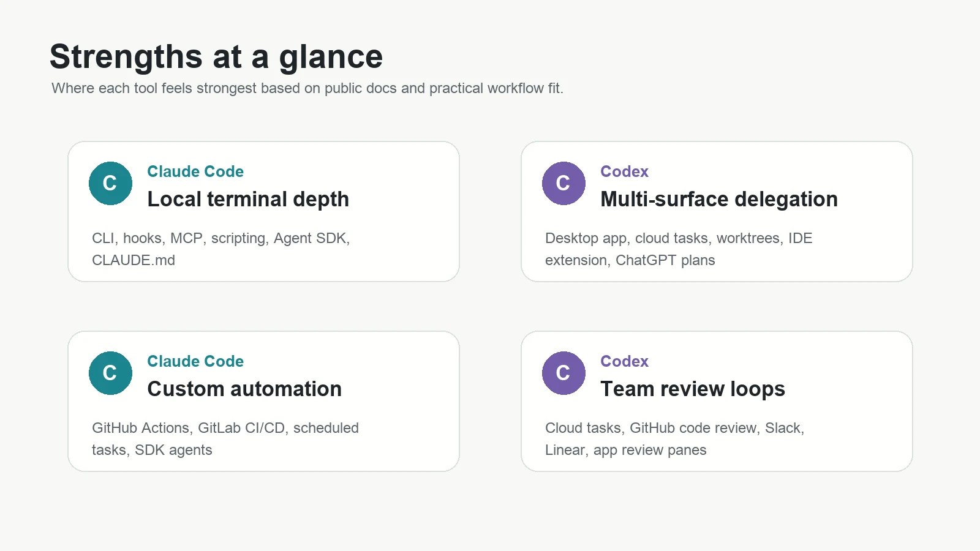Click the teal C icon beside Local terminal depth
The width and height of the screenshot is (980, 551).
110,183
